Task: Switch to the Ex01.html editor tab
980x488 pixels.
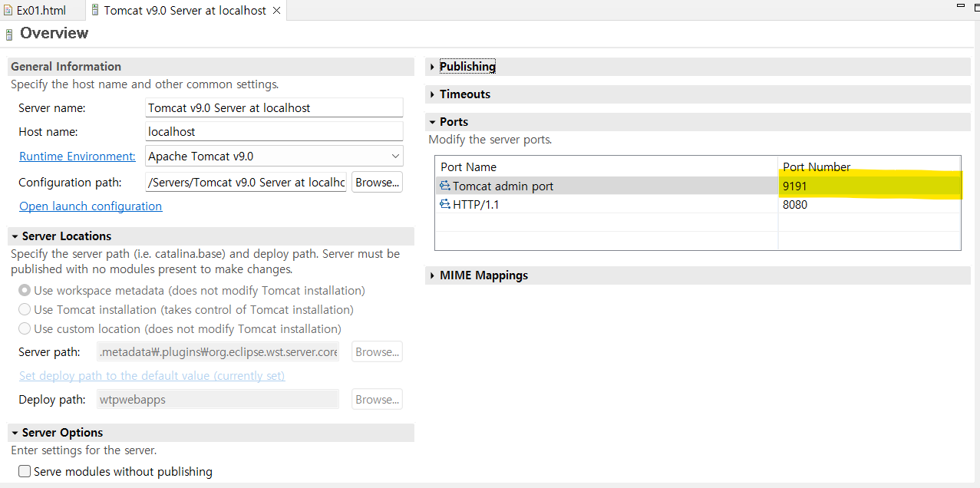Action: coord(41,10)
